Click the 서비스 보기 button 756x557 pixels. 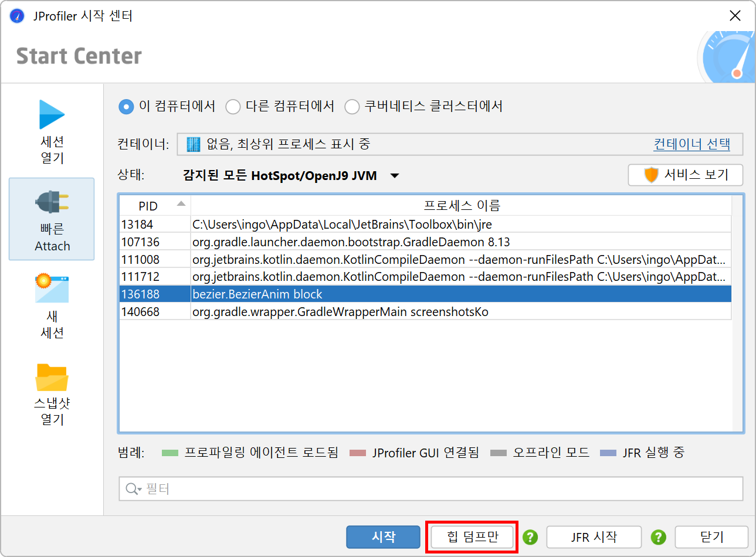pyautogui.click(x=685, y=175)
